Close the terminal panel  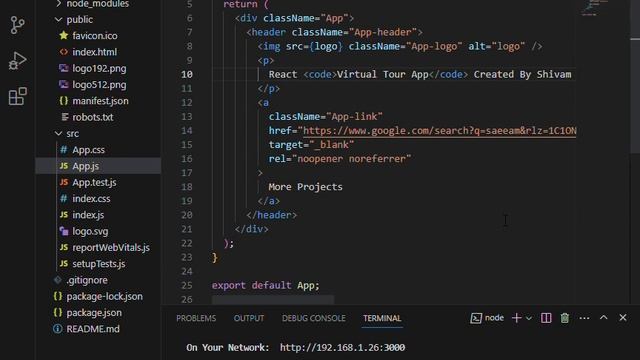point(623,318)
